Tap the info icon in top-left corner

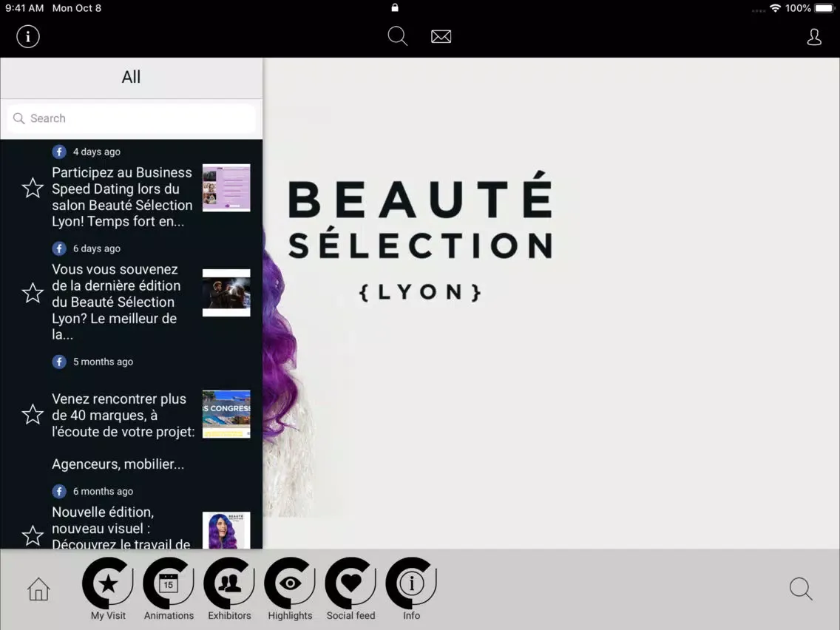click(x=27, y=35)
